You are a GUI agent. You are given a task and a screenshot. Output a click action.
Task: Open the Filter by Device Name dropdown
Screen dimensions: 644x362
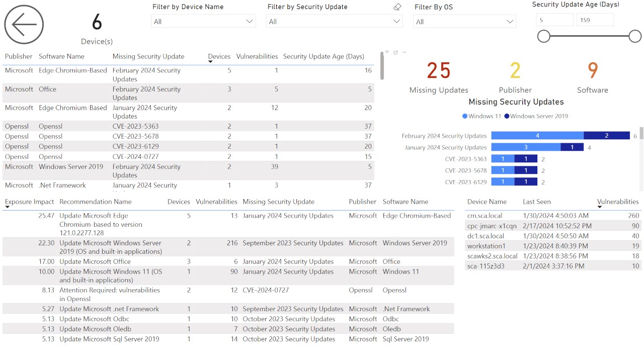(x=203, y=21)
